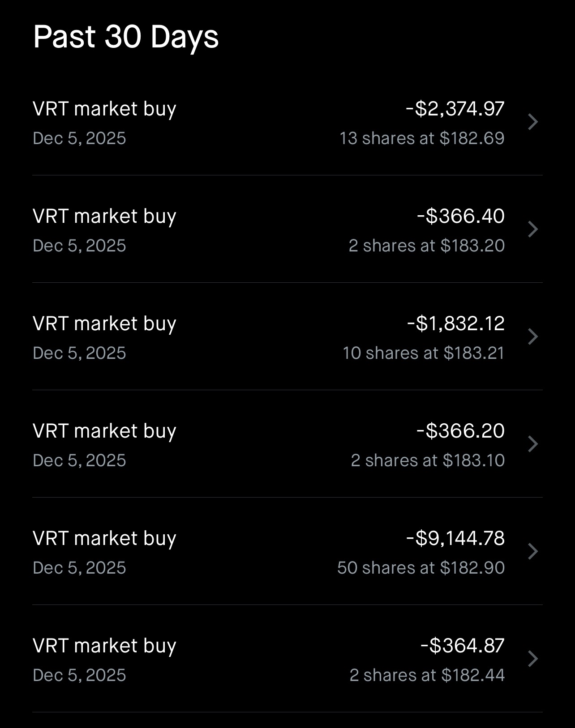Select 'VRT market buy' title of 50-share order

coord(105,539)
